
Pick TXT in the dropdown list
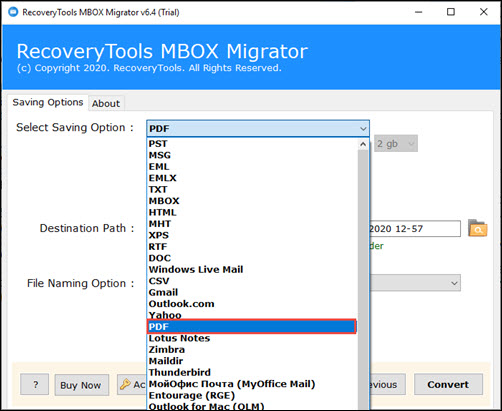tap(252, 189)
